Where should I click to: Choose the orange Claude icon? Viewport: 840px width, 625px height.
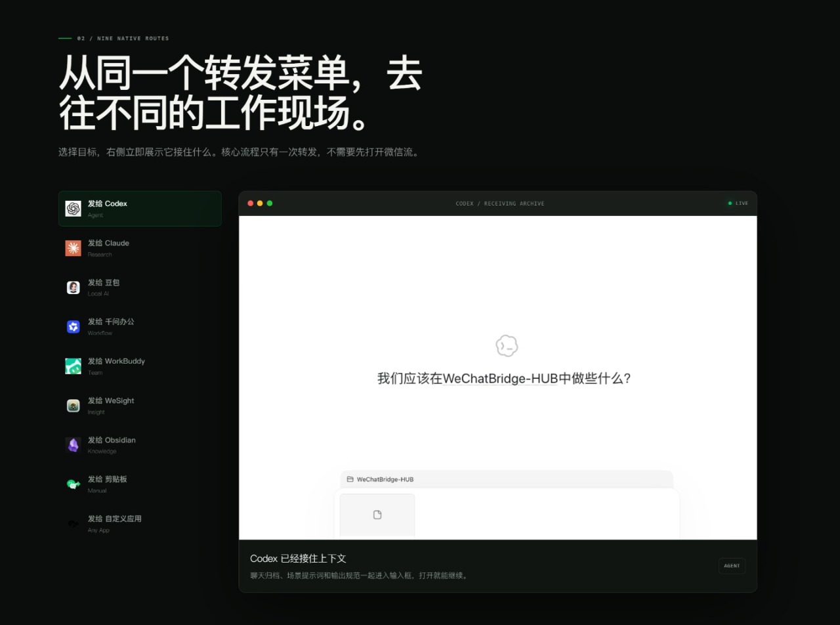pyautogui.click(x=73, y=248)
